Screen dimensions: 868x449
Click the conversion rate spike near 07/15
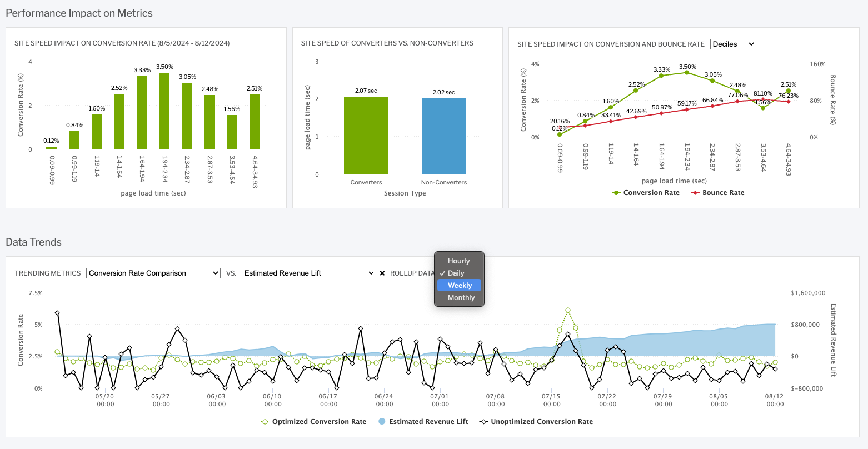coord(567,311)
